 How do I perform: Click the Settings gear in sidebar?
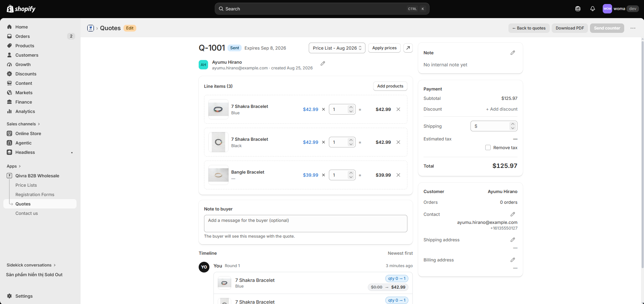pyautogui.click(x=9, y=296)
